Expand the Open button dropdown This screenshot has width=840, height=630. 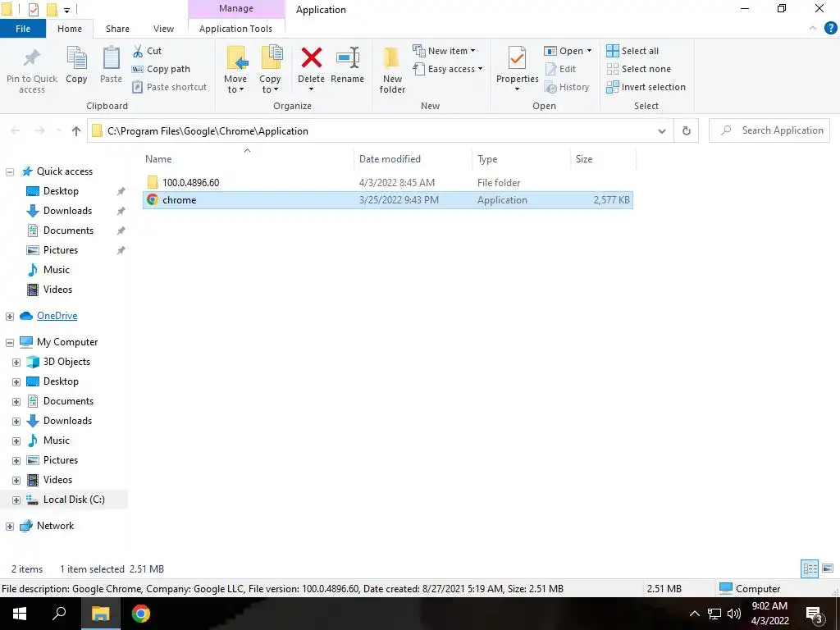589,51
